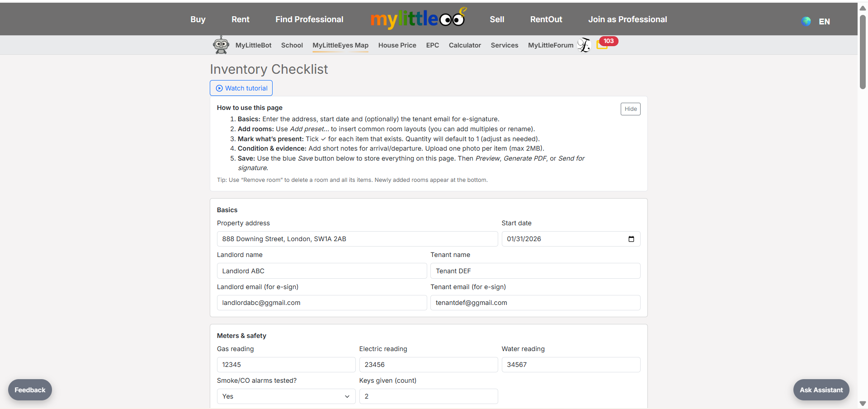Select the Keys given count field
This screenshot has width=868, height=409.
(x=428, y=396)
